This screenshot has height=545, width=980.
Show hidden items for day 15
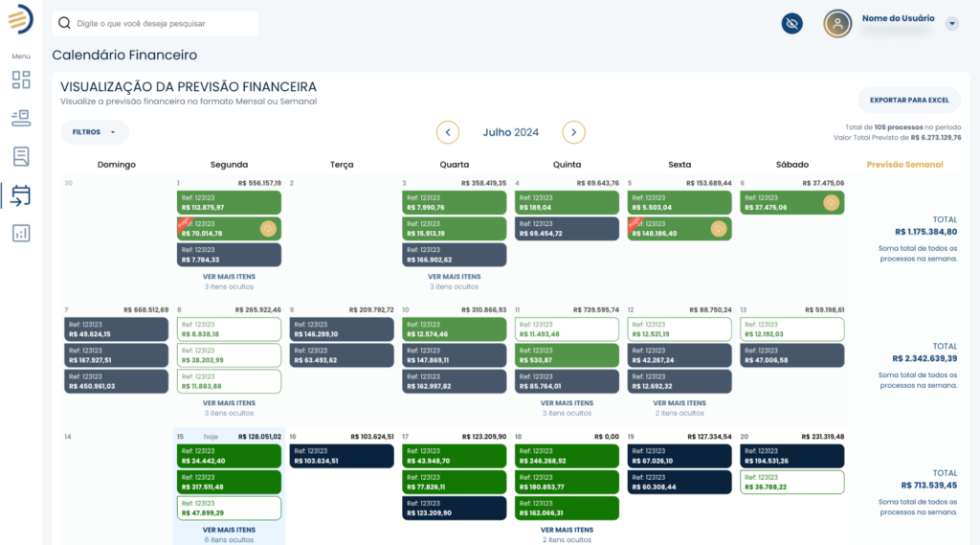tap(229, 530)
